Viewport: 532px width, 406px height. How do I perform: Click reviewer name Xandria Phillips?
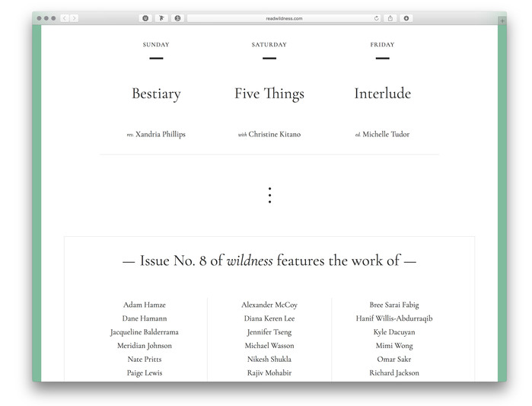[160, 134]
